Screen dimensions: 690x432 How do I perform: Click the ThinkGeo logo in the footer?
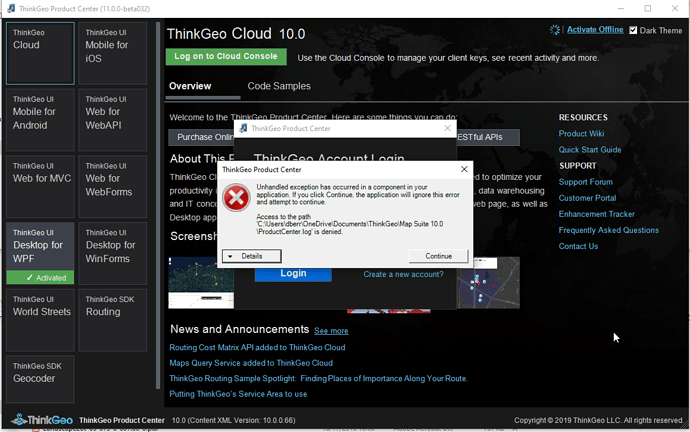(42, 420)
